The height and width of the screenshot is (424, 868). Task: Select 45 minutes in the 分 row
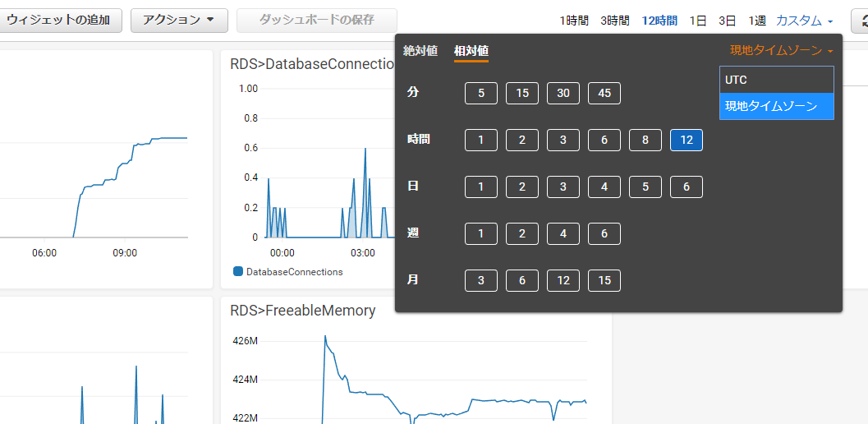click(x=604, y=93)
